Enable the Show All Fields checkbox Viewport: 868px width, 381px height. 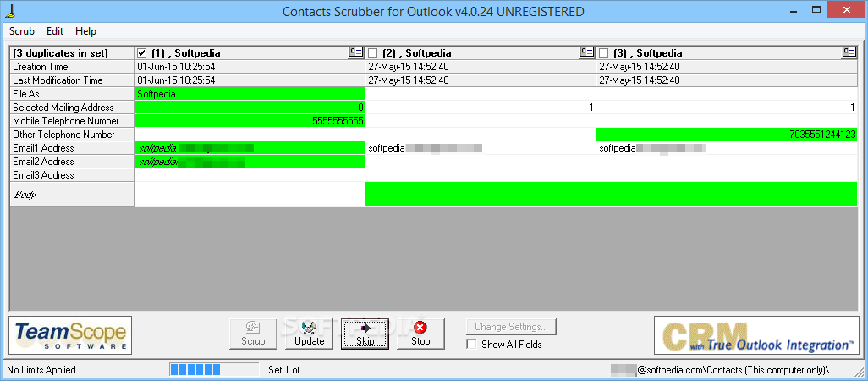pyautogui.click(x=471, y=345)
